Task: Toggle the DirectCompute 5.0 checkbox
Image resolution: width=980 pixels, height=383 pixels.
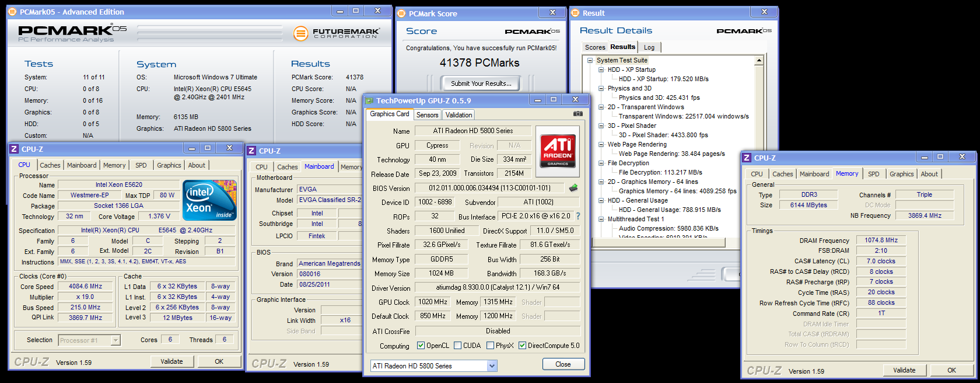Action: coord(523,346)
